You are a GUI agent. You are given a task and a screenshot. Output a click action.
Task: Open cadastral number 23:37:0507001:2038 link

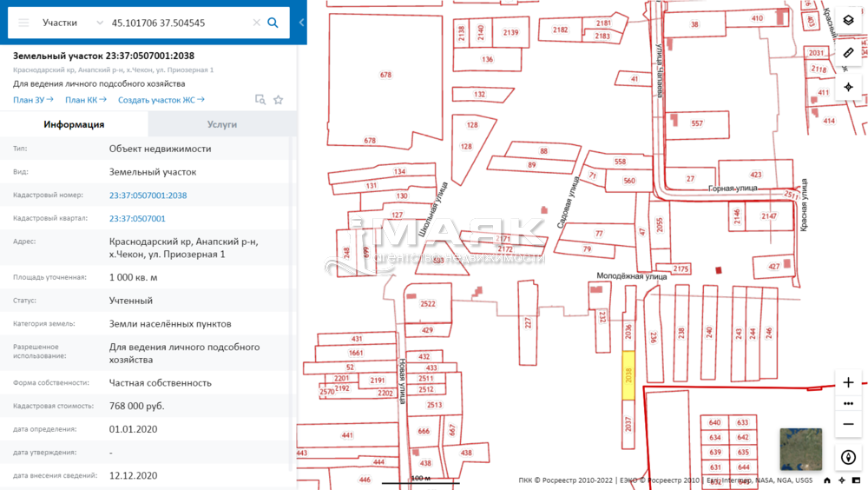point(148,195)
